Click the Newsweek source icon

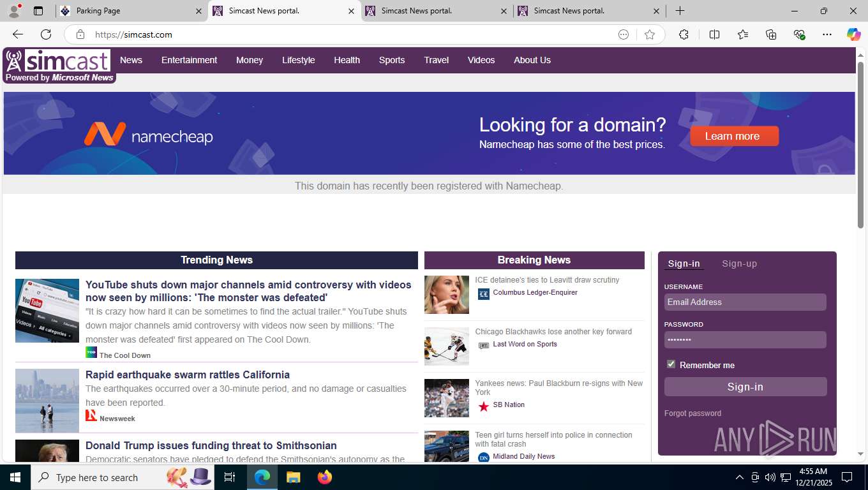91,416
